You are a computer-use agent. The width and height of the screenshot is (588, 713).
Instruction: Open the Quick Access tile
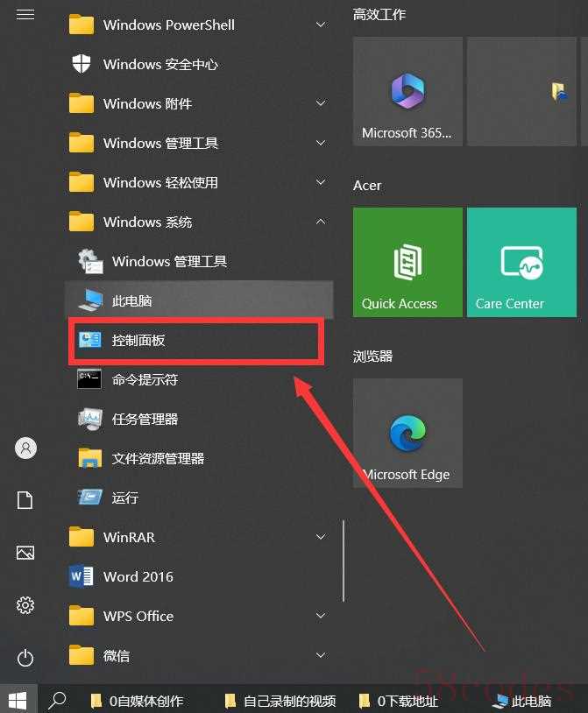coord(407,263)
